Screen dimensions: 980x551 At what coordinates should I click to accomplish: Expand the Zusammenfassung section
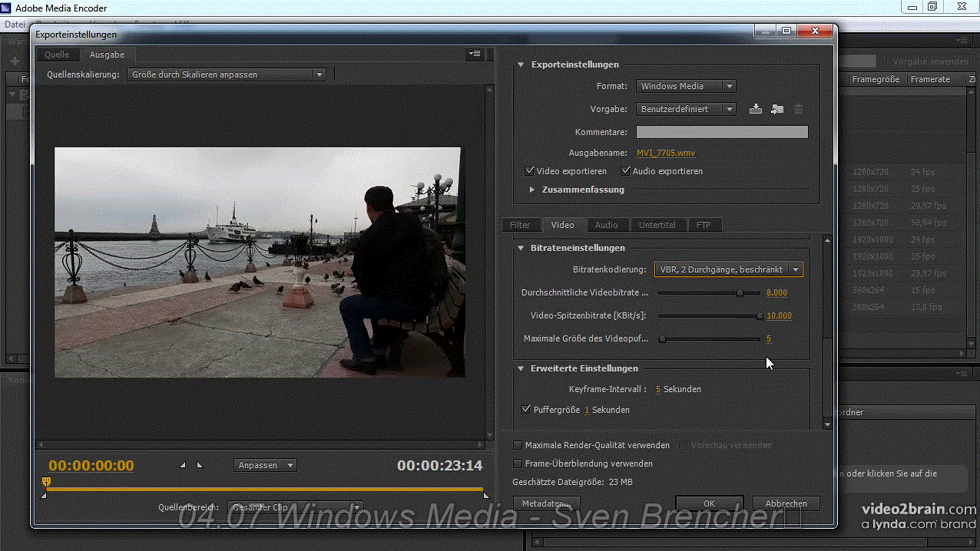[531, 190]
